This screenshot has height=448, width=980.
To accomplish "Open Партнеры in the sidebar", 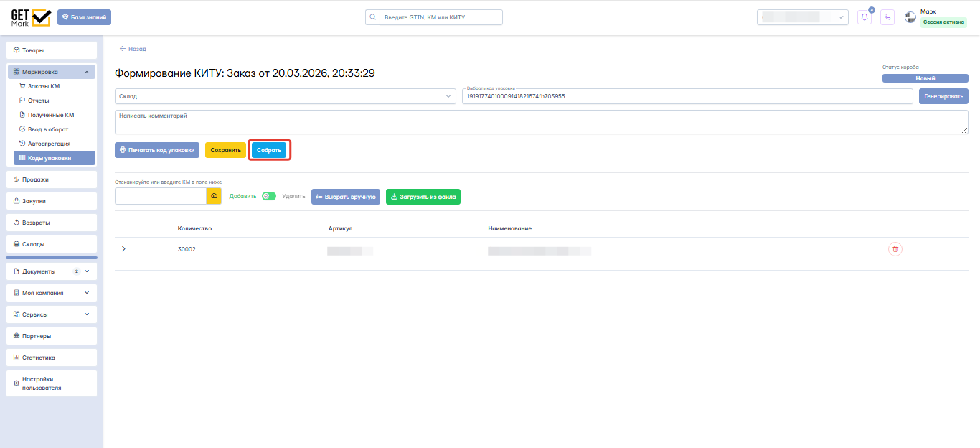I will click(x=52, y=336).
